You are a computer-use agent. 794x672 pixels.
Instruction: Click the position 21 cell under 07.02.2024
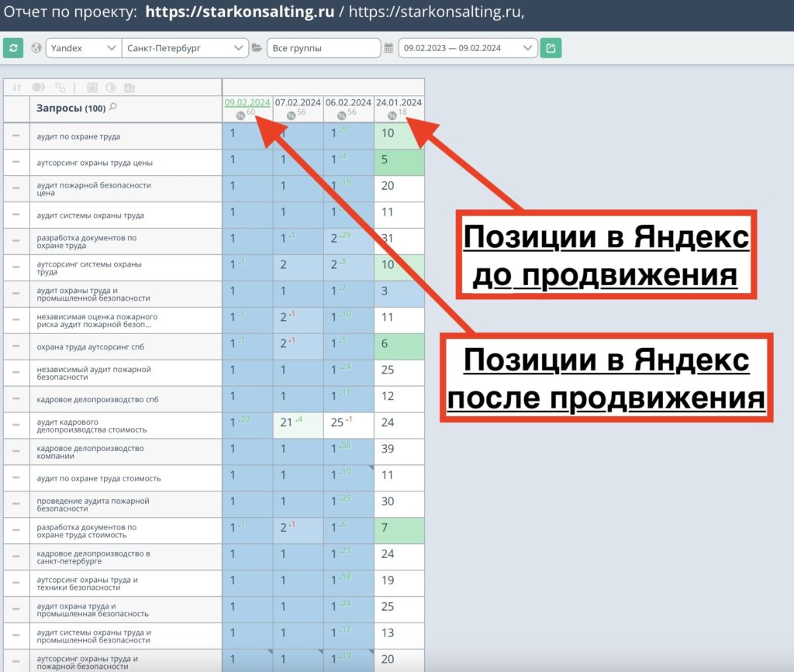point(298,425)
